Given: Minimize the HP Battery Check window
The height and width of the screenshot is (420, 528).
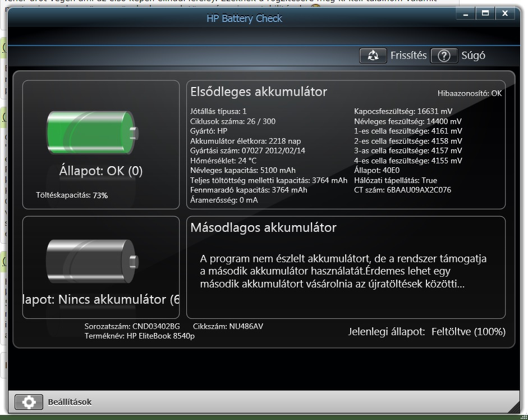Looking at the screenshot, I should pyautogui.click(x=466, y=13).
